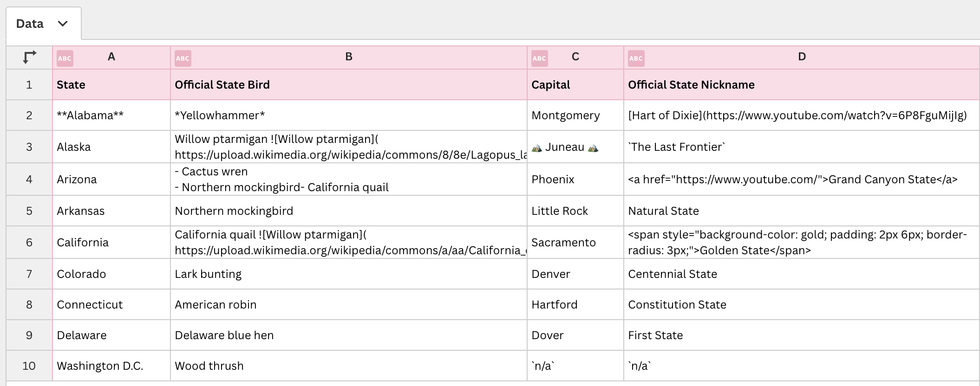Select the Delaware blue hen cell

[224, 335]
